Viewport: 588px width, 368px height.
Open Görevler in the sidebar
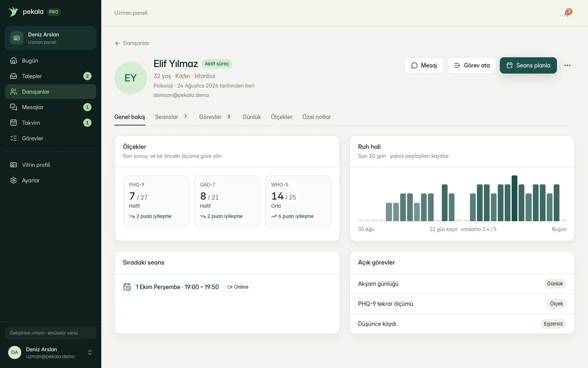tap(51, 138)
